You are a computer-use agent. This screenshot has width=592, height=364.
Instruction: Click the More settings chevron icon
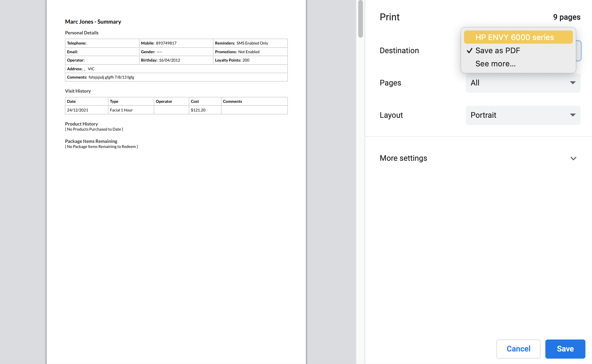click(x=573, y=158)
